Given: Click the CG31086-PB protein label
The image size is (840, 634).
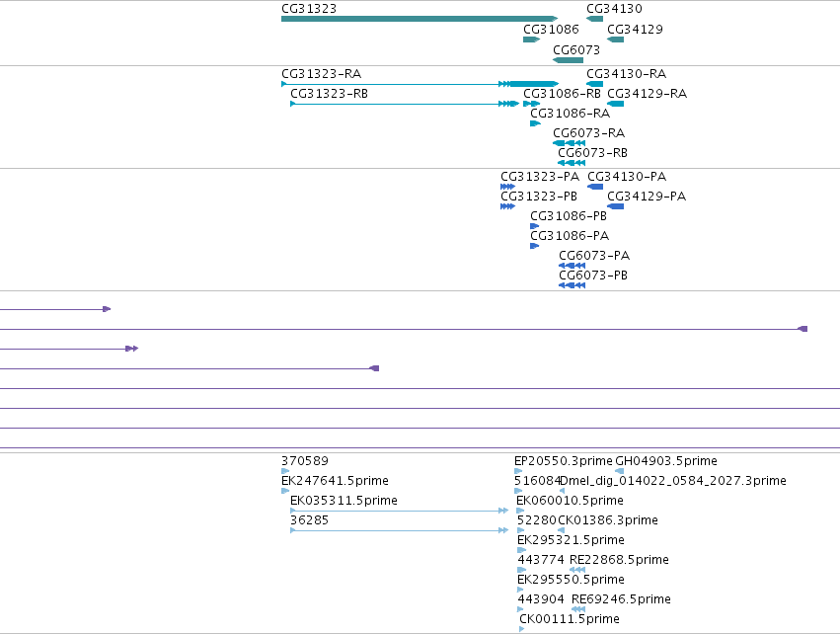Looking at the screenshot, I should pos(569,216).
